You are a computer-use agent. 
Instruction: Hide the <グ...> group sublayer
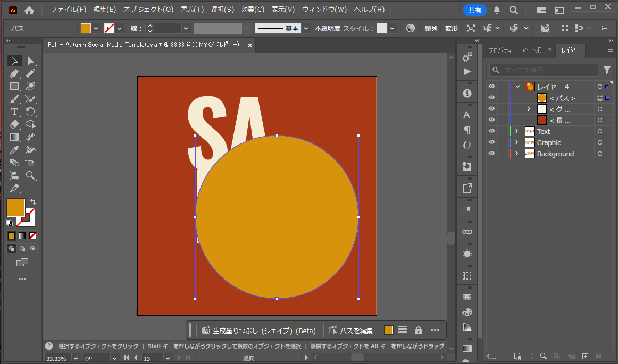pyautogui.click(x=491, y=109)
